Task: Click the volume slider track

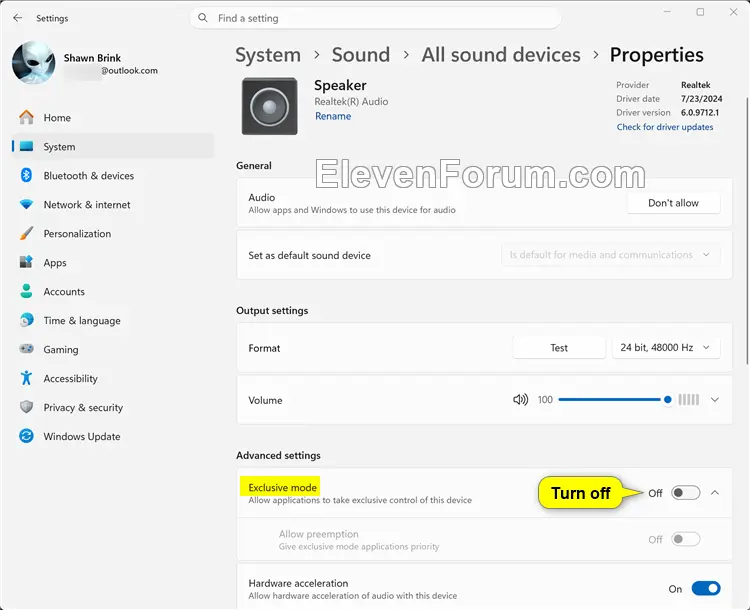Action: pyautogui.click(x=611, y=399)
